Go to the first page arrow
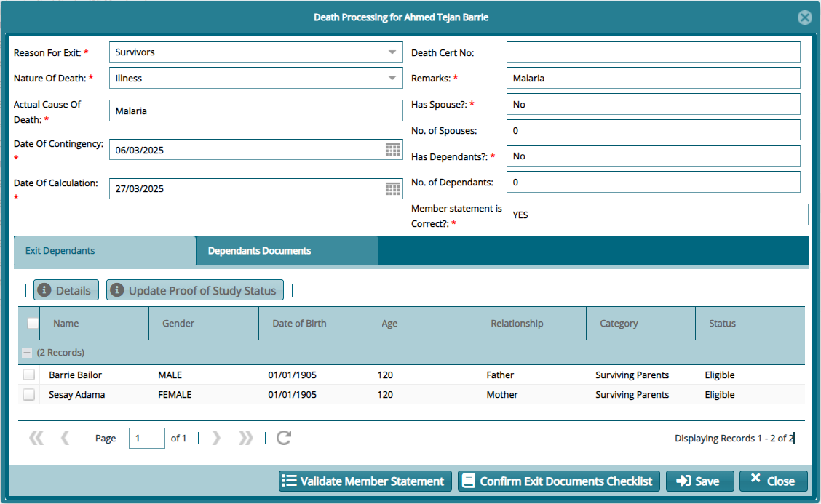 (x=36, y=438)
